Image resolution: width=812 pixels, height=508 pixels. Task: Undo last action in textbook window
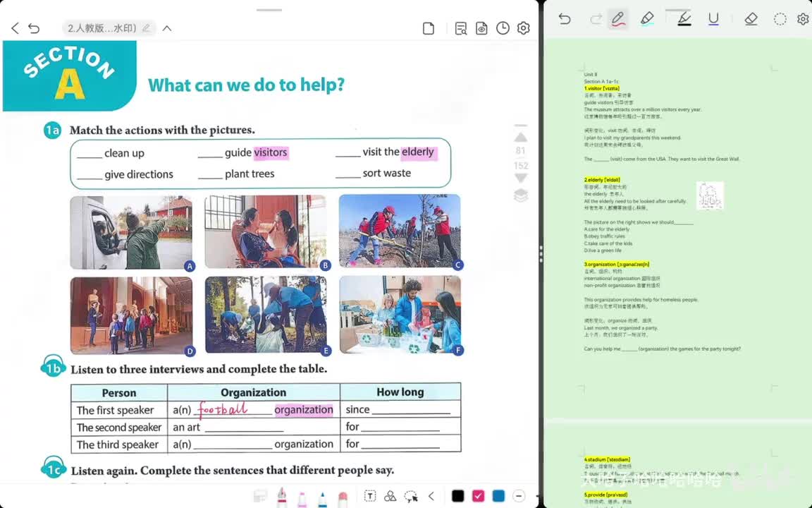pos(34,28)
